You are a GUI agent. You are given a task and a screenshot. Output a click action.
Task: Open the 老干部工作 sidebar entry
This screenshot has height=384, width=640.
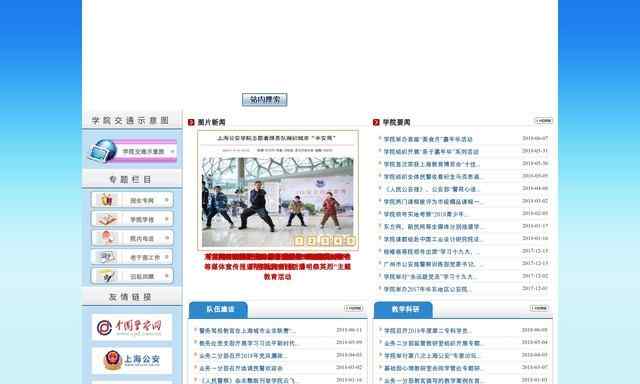coord(132,257)
